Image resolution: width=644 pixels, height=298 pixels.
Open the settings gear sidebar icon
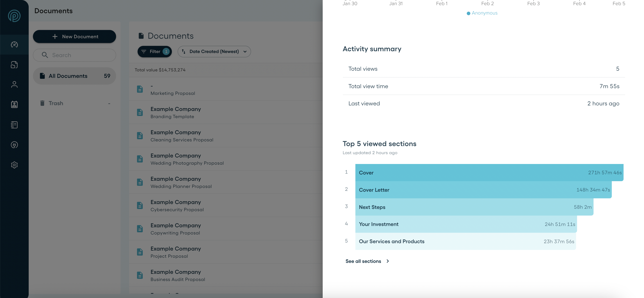tap(14, 165)
